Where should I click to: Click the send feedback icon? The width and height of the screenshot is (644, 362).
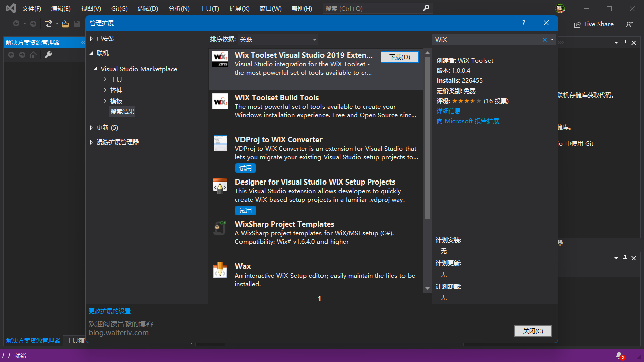[629, 24]
